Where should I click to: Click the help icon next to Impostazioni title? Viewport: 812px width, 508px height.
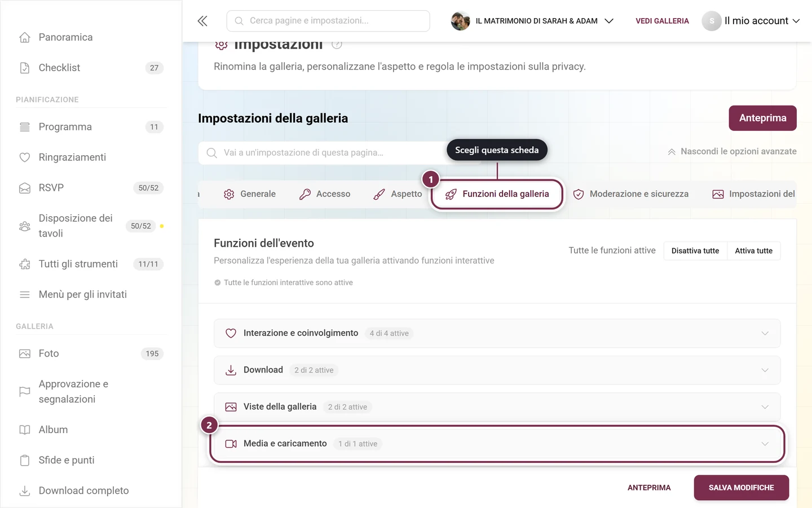pos(337,44)
